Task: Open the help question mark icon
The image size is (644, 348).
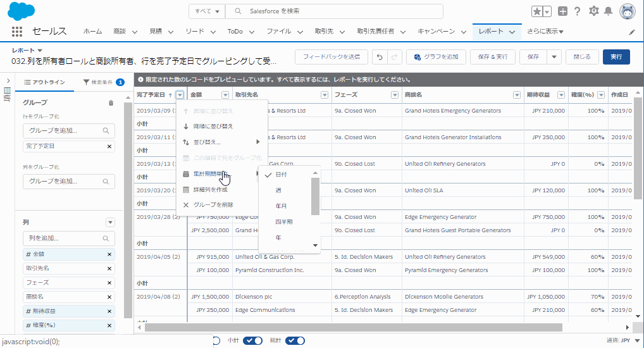Action: [x=577, y=11]
